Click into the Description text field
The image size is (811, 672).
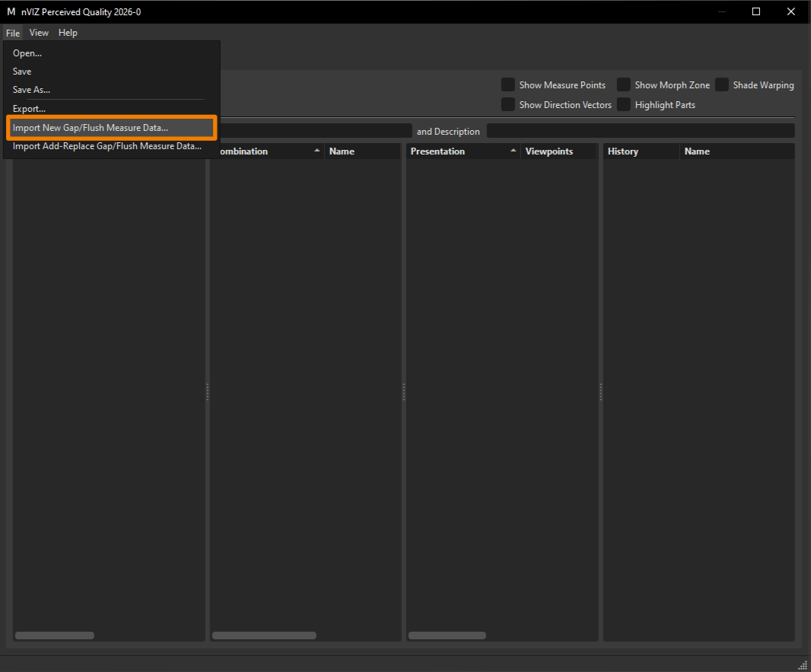[x=641, y=131]
